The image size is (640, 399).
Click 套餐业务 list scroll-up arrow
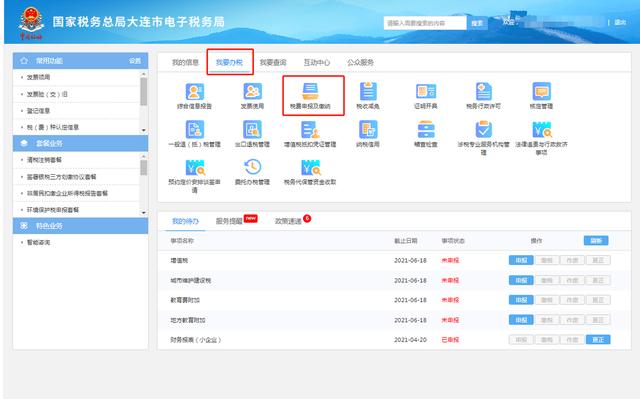point(144,157)
